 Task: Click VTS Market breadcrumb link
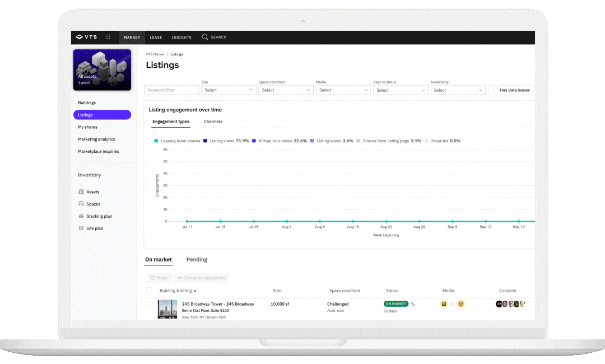pyautogui.click(x=155, y=54)
